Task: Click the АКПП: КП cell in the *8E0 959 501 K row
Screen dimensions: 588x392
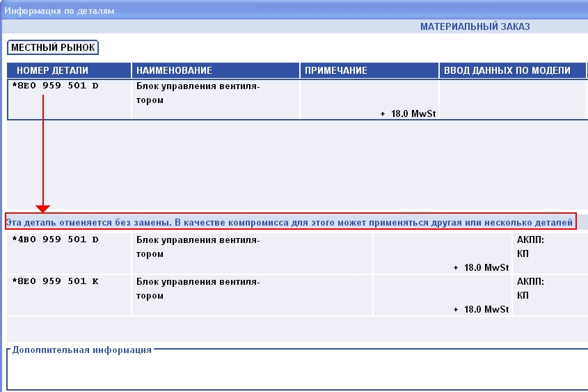Action: coord(530,289)
